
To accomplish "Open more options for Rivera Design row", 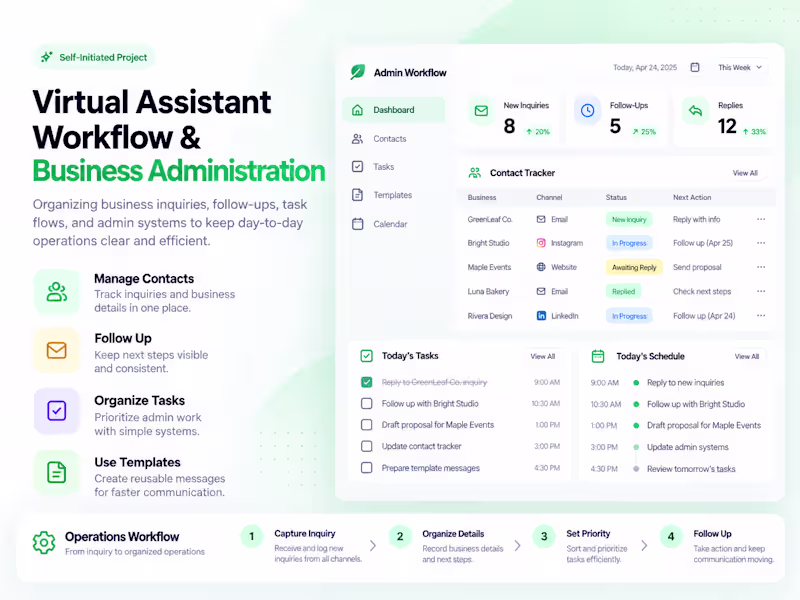I will click(x=761, y=316).
